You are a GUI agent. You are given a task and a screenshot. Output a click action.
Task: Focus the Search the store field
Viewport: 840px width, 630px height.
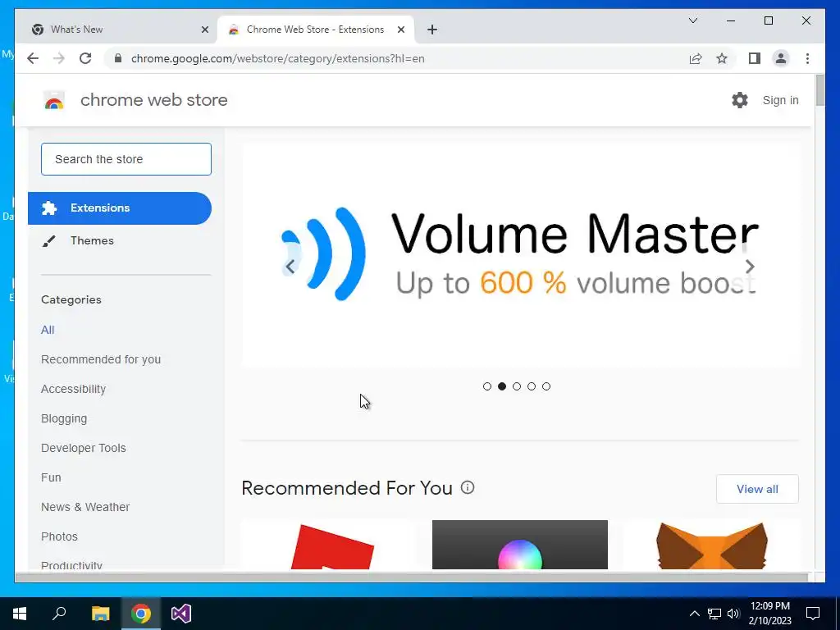(x=126, y=159)
